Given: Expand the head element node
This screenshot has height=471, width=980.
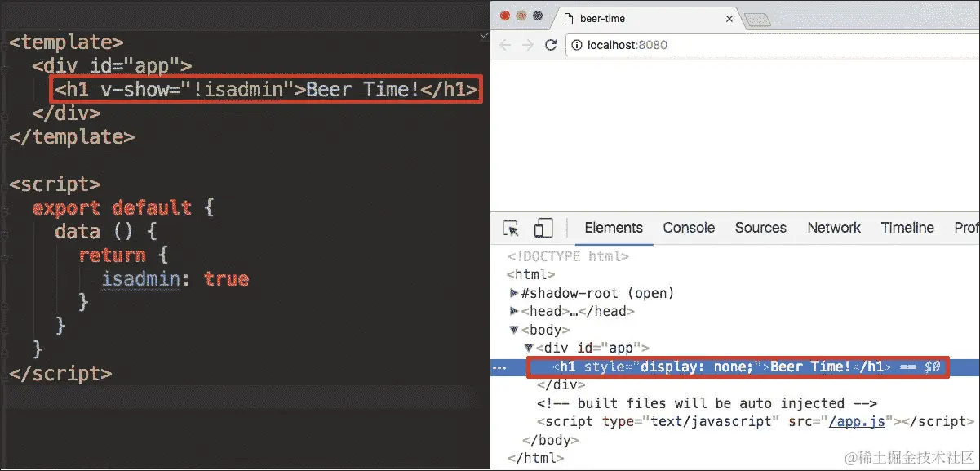Looking at the screenshot, I should tap(513, 311).
